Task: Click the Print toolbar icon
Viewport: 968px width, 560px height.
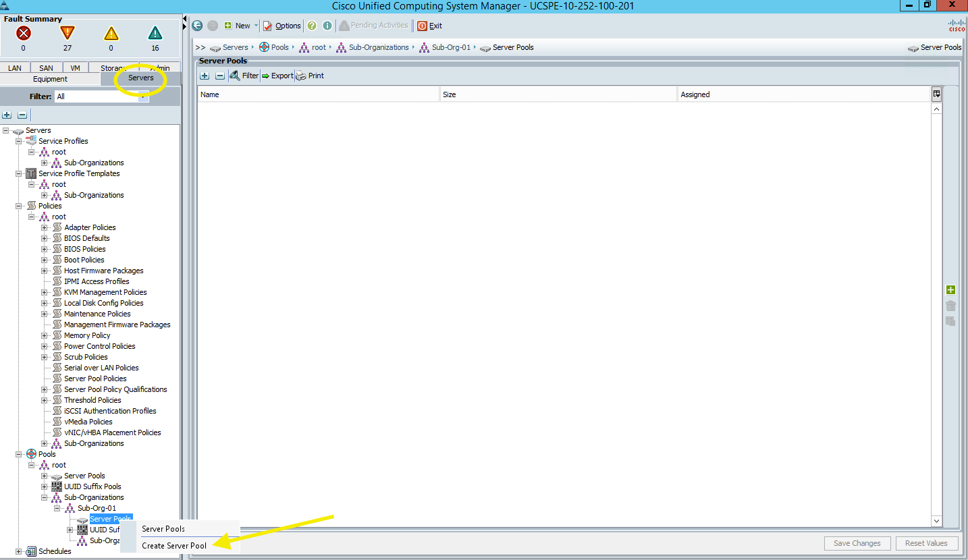Action: pyautogui.click(x=309, y=76)
